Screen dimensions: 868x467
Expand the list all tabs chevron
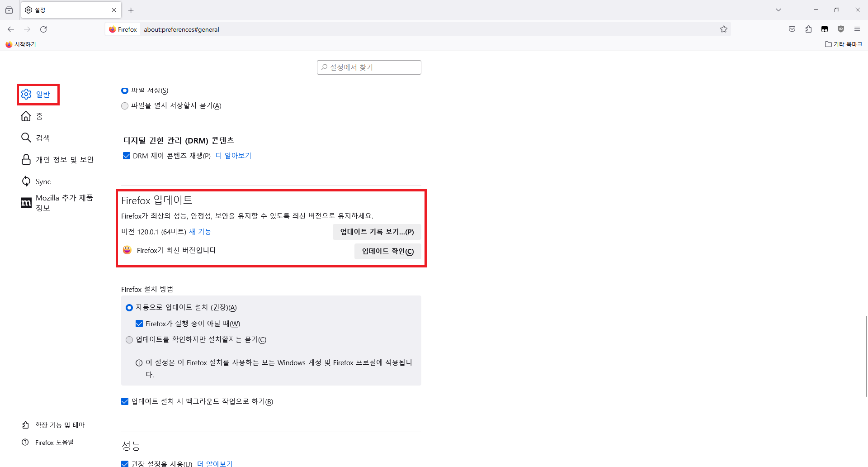(778, 10)
